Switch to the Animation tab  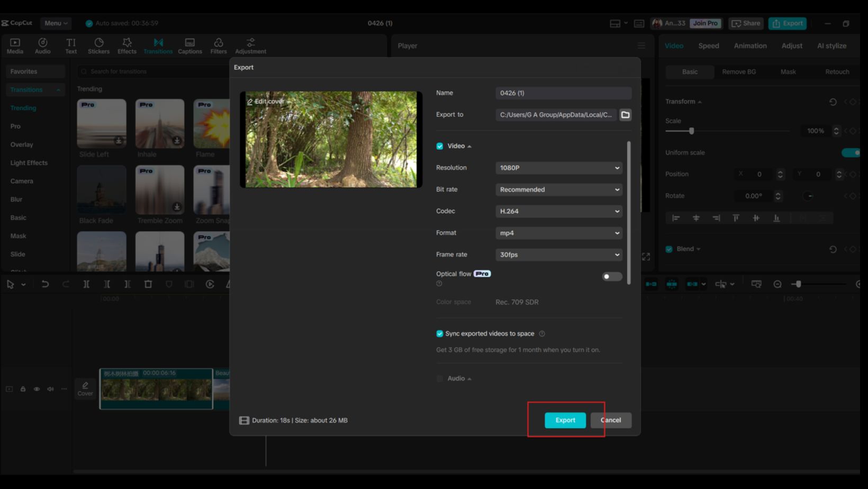750,46
